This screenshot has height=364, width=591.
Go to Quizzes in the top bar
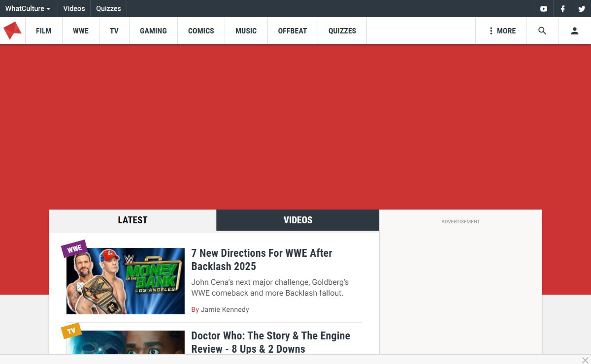[x=108, y=8]
